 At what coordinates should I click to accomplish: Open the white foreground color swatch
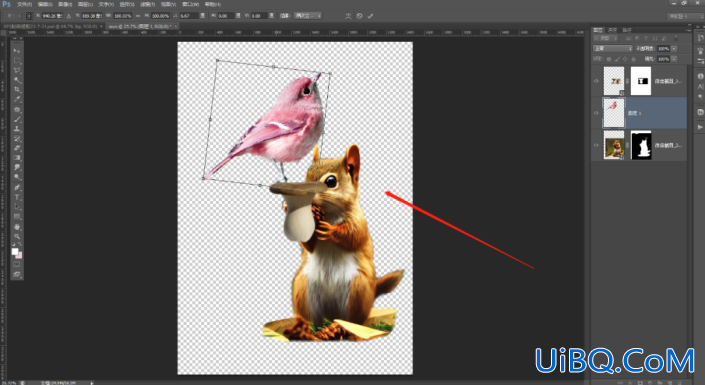tap(15, 251)
